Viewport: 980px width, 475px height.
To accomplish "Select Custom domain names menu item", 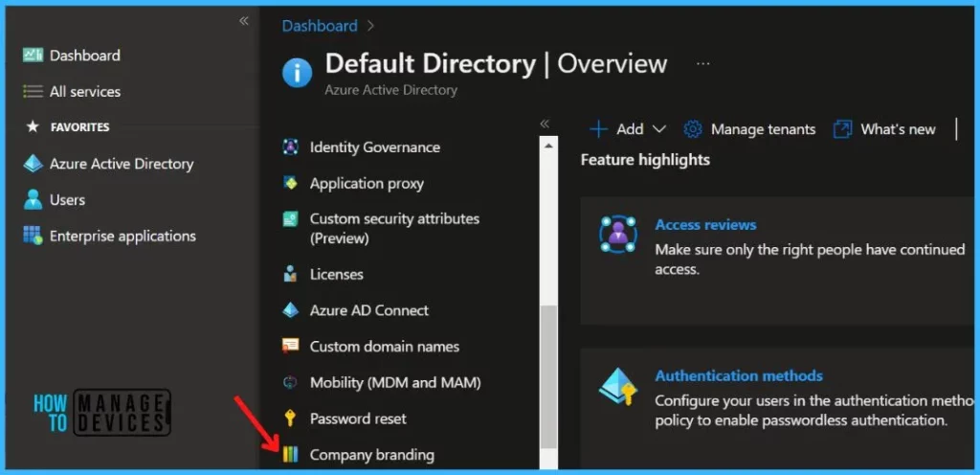I will (385, 346).
